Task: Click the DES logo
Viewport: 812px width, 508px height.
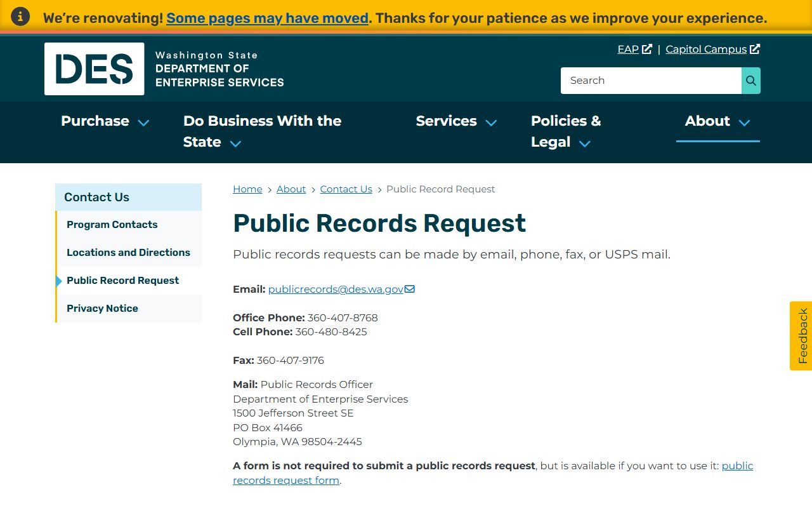Action: (95, 69)
